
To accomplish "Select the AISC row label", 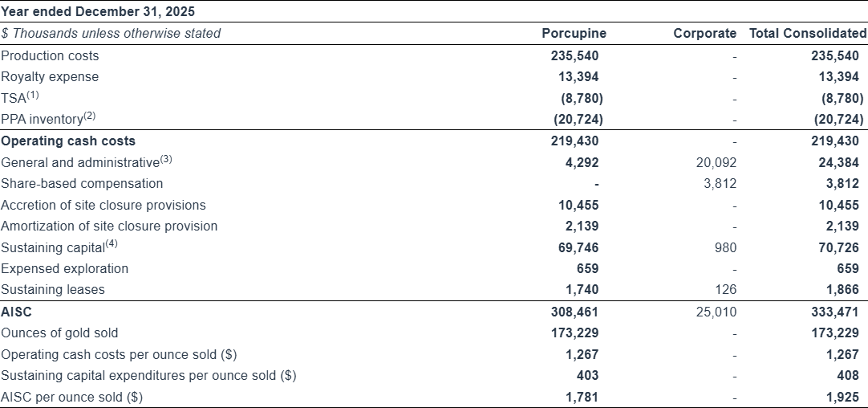I will point(16,312).
